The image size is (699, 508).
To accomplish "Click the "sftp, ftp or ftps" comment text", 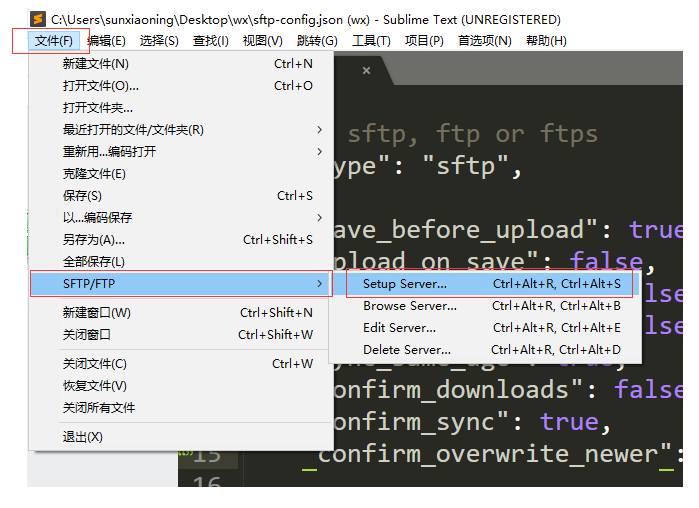I will pyautogui.click(x=473, y=134).
